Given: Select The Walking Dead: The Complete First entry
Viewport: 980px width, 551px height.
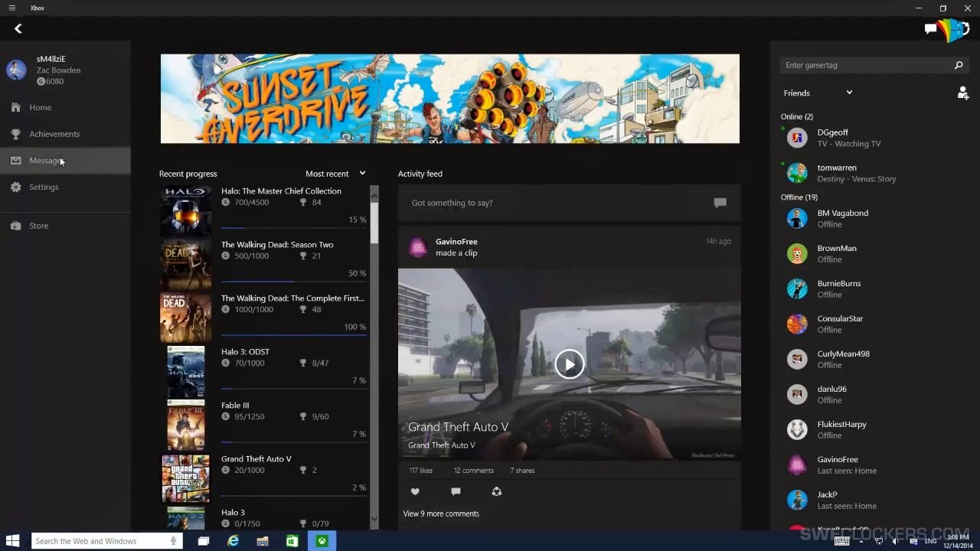Looking at the screenshot, I should [x=263, y=318].
